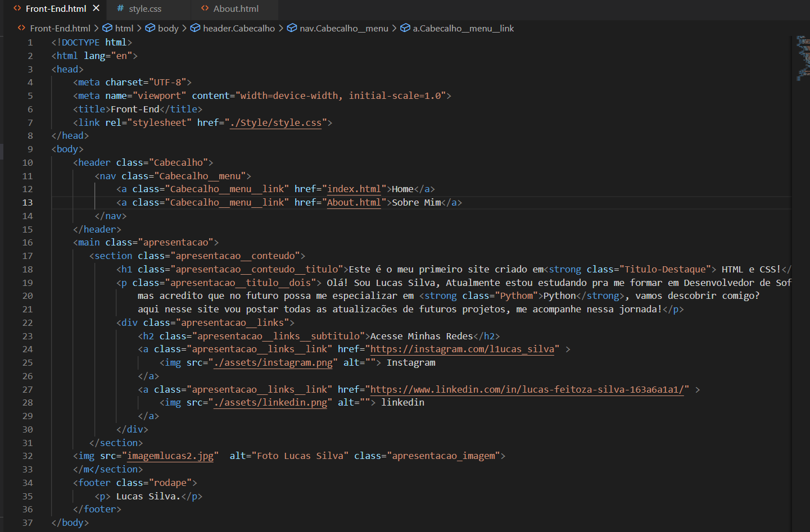Image resolution: width=810 pixels, height=532 pixels.
Task: Click the HTML file icon on Front-End.html tab
Action: (x=17, y=8)
